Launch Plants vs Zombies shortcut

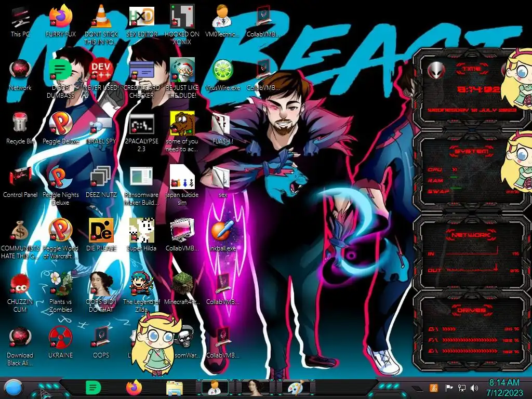point(60,293)
